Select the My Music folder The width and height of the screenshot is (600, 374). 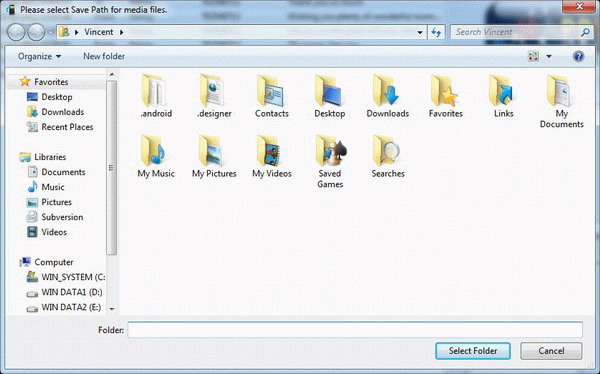click(x=156, y=156)
